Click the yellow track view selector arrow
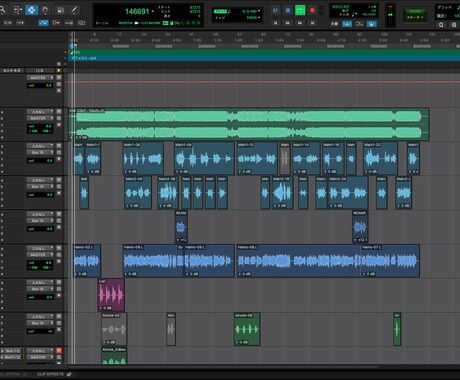The height and width of the screenshot is (380, 460). click(59, 70)
